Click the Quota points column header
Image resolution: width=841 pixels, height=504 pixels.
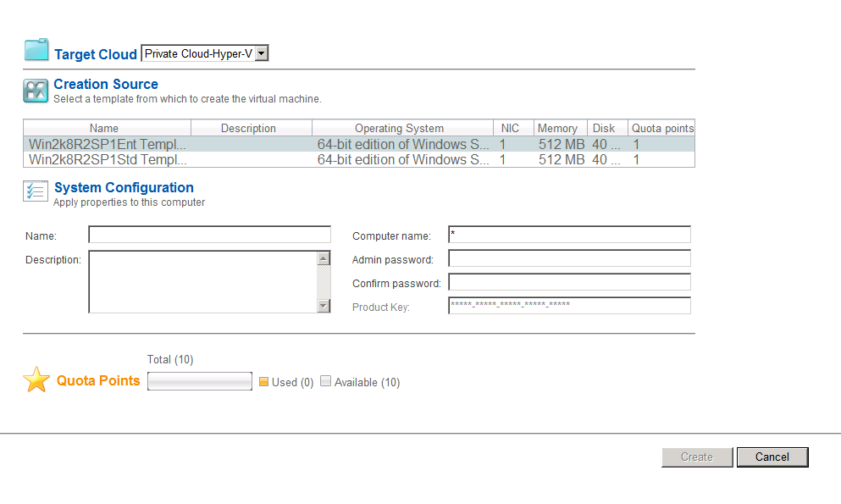click(662, 128)
